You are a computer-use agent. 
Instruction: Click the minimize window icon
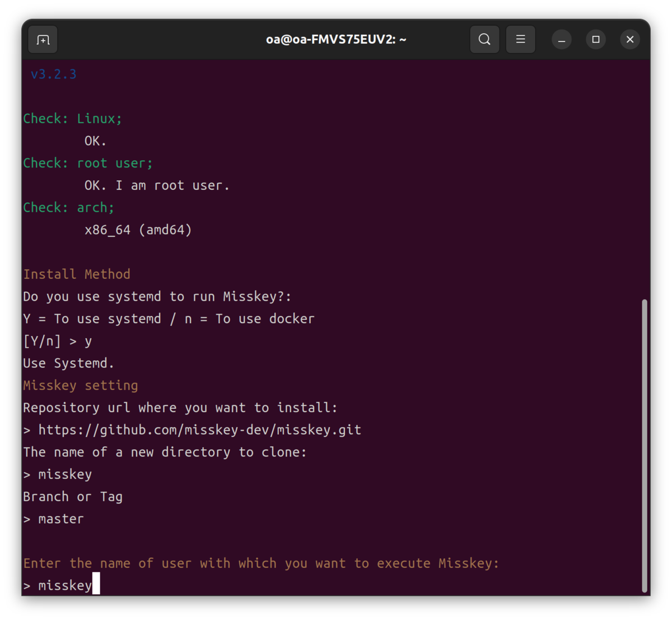click(x=561, y=39)
